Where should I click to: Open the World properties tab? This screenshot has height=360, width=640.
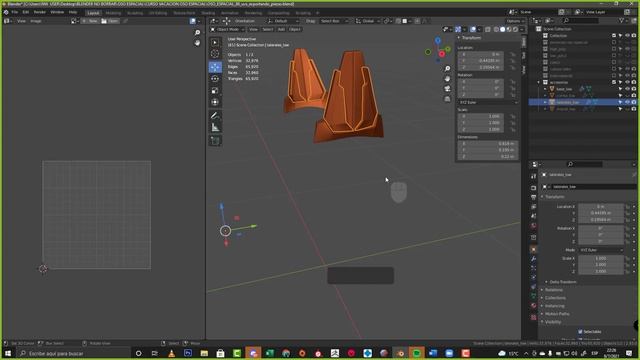(x=533, y=226)
